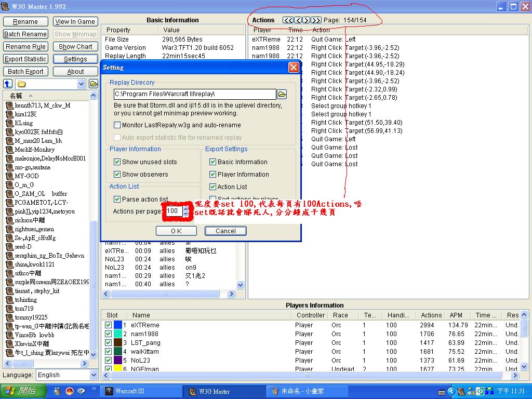Screen dimensions: 532x399
Task: Go to the previous actions page
Action: [298, 20]
